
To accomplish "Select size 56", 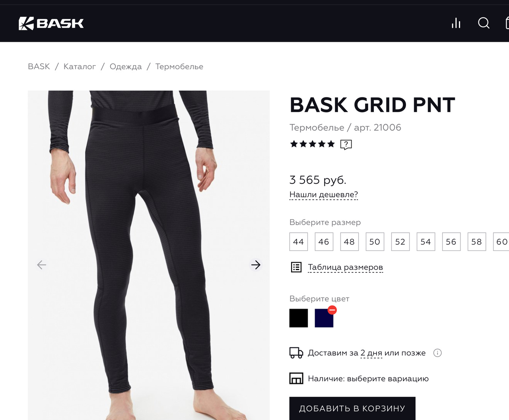I will pyautogui.click(x=451, y=242).
